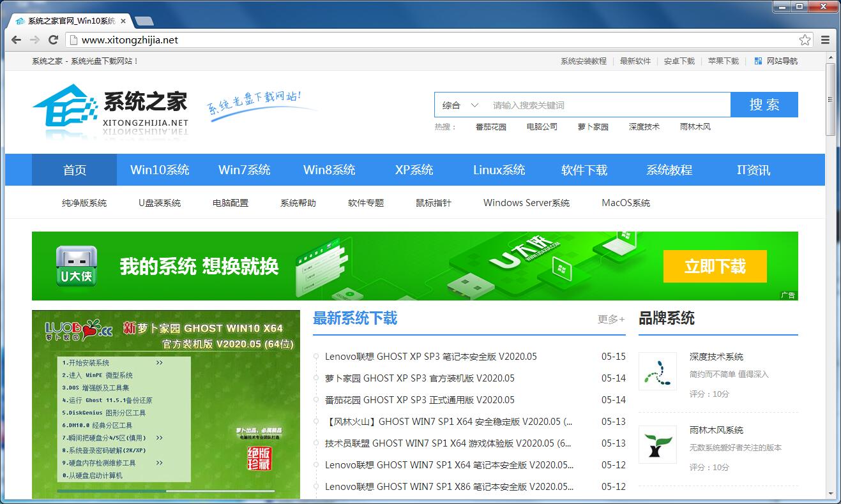Screen dimensions: 841x504
Task: Click the U大侠 USB drive icon
Action: pos(76,266)
